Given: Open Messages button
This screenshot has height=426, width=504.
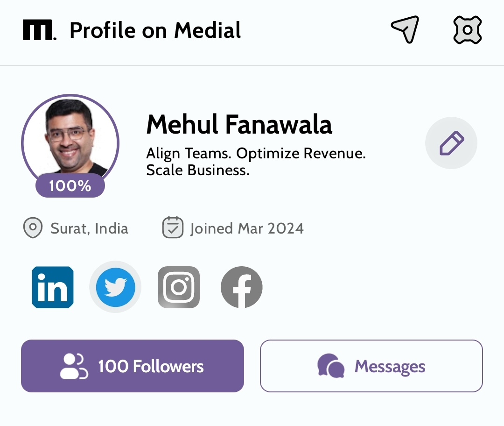Looking at the screenshot, I should tap(371, 366).
